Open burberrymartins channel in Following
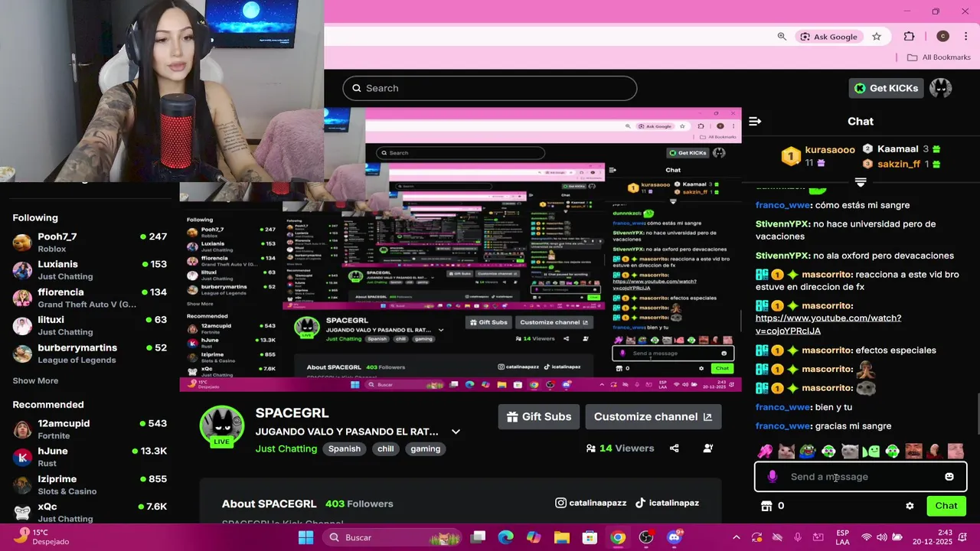The image size is (980, 551). click(90, 354)
